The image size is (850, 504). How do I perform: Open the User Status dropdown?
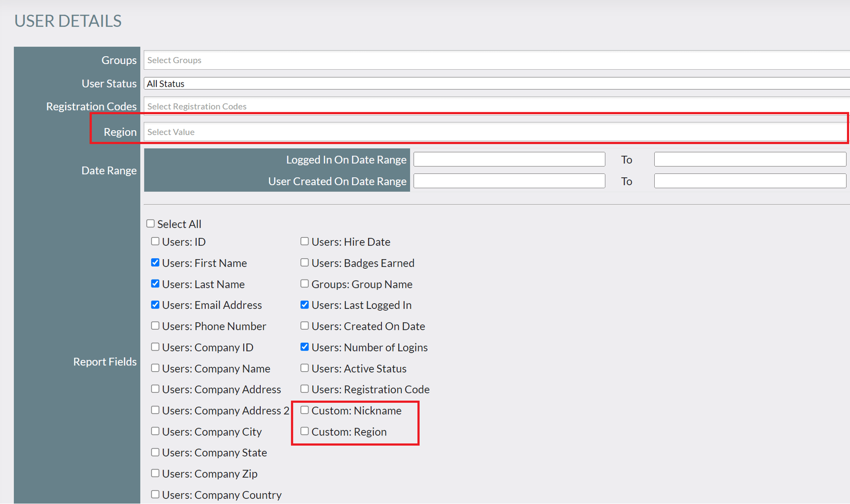click(x=392, y=83)
